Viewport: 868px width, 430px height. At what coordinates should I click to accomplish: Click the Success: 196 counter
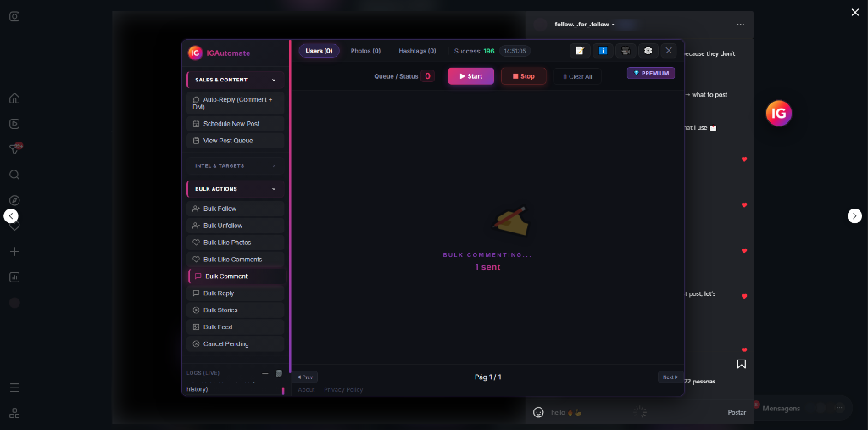[x=475, y=51]
